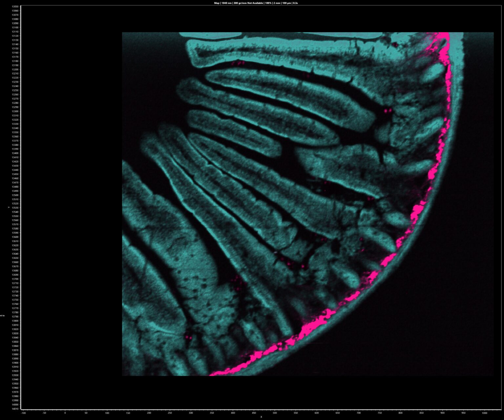Click Y axis tick value 14010
Screen dimensions: 504x420
point(15,409)
